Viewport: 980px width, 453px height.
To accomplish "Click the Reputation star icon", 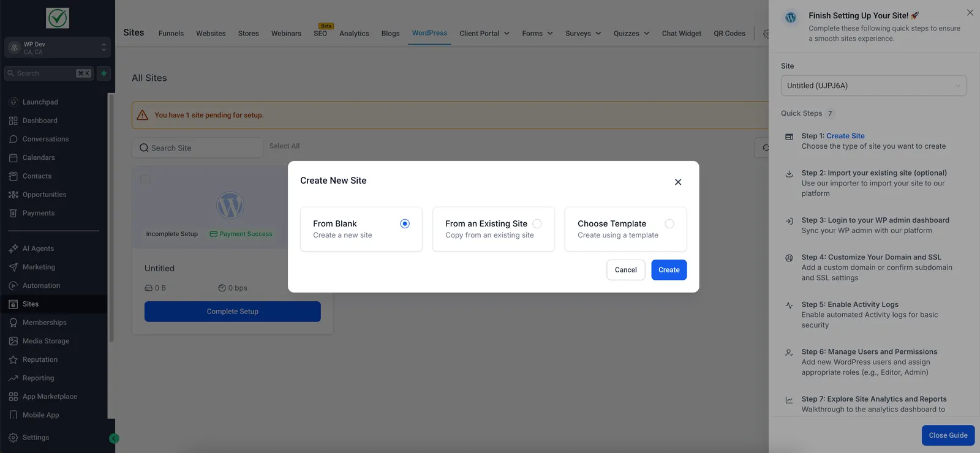I will [x=13, y=359].
